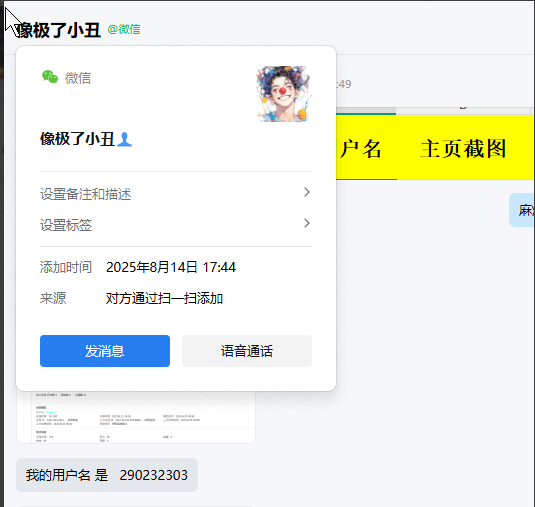Viewport: 535px width, 507px height.
Task: Expand chevron beside 设置标签
Action: click(307, 223)
